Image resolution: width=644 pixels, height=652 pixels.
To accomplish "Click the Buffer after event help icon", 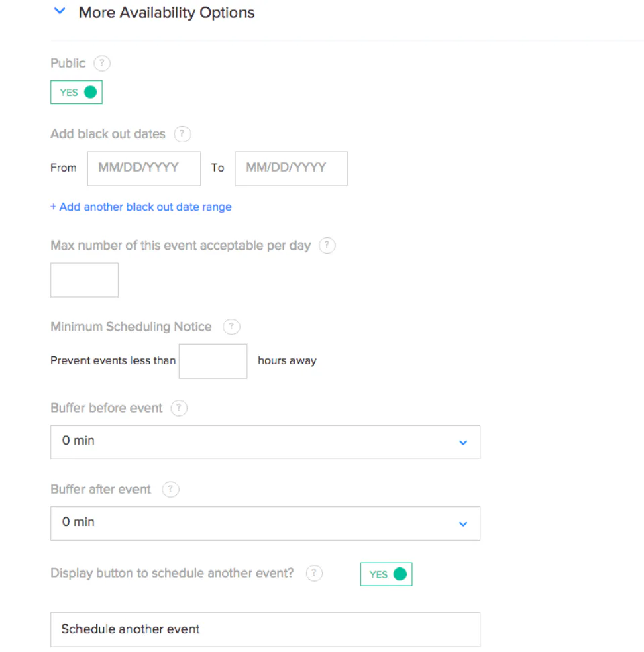I will [170, 489].
